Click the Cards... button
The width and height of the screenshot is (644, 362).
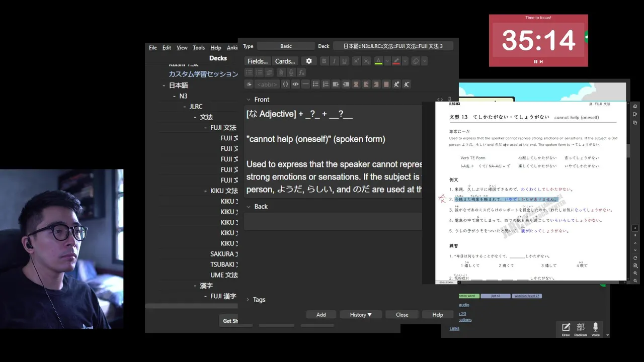click(285, 61)
